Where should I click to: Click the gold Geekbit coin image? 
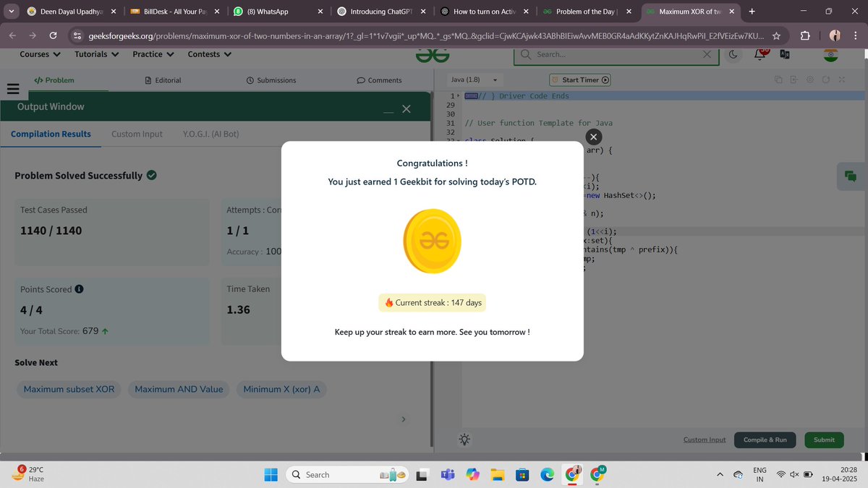432,242
